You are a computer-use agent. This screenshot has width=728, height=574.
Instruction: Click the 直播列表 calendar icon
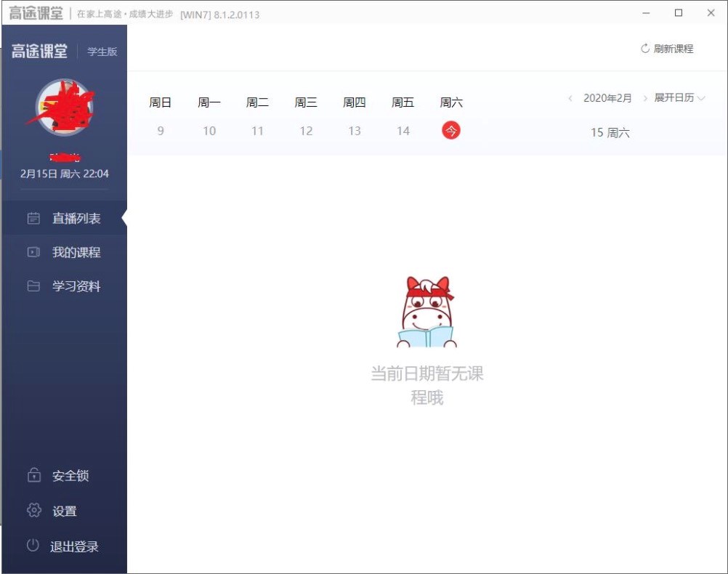click(x=33, y=218)
